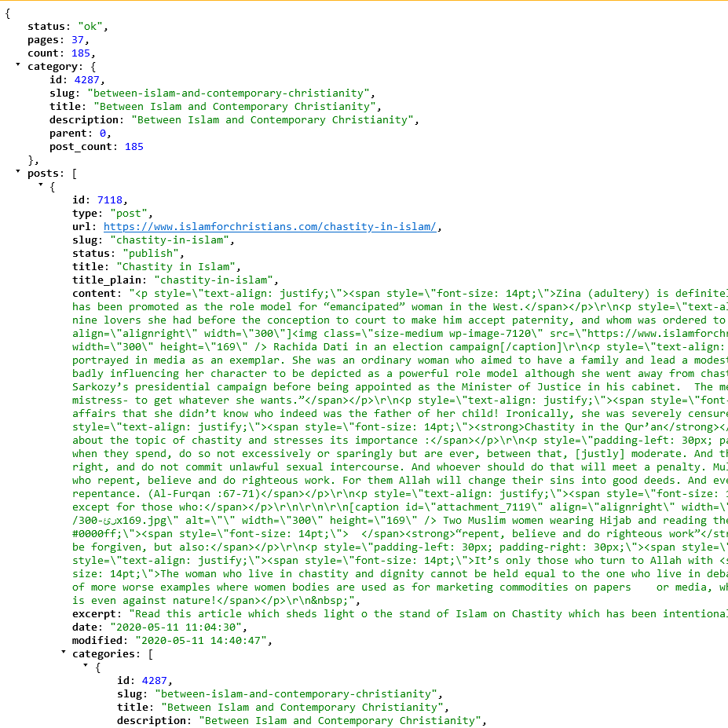Click the post id value 7118
This screenshot has width=728, height=728.
(x=110, y=200)
